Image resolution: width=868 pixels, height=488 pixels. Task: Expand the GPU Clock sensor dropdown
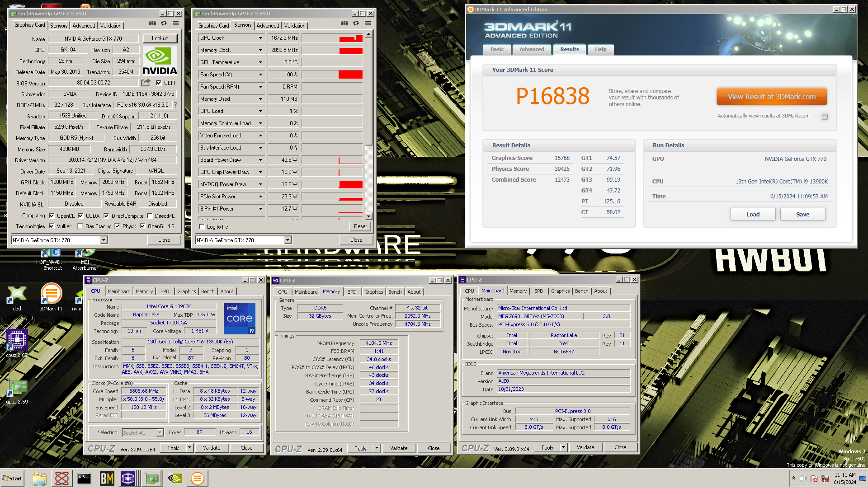[260, 38]
